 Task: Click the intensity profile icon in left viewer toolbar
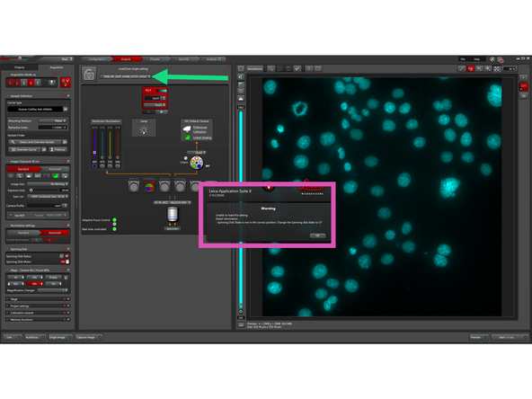click(x=241, y=99)
